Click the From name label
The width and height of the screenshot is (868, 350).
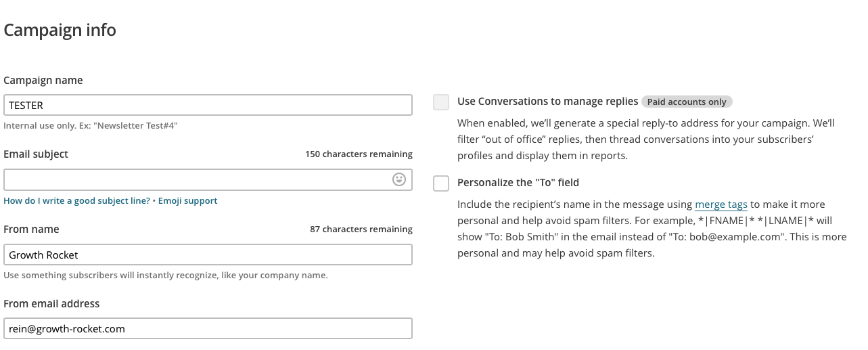[31, 229]
